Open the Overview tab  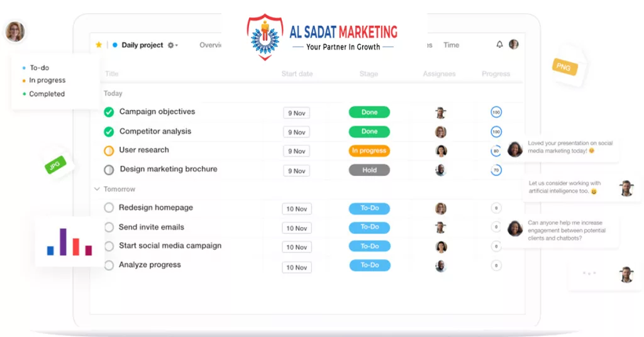210,45
